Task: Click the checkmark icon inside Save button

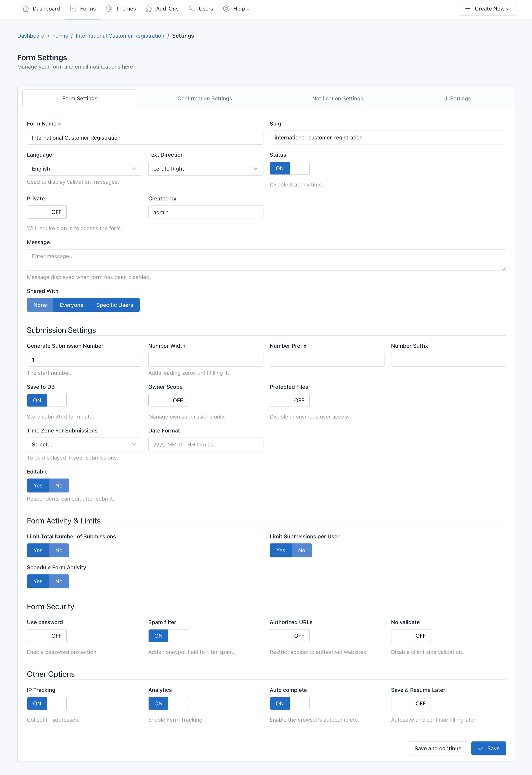Action: (x=481, y=748)
